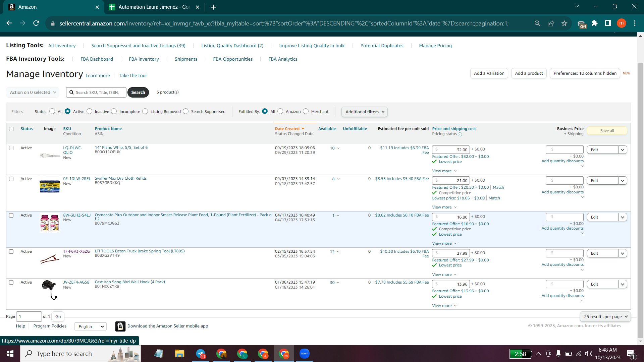Close the Amazon browser tab
The height and width of the screenshot is (362, 644).
[x=97, y=7]
